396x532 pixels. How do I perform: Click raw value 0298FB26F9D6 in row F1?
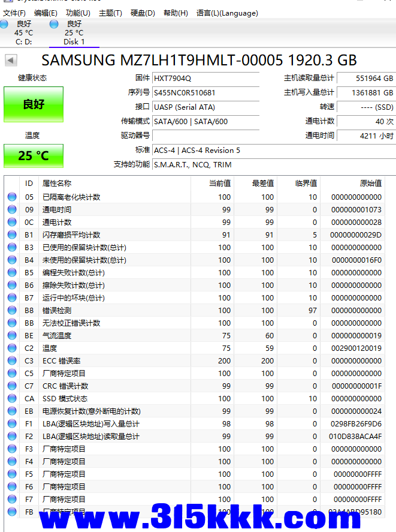[x=356, y=424]
